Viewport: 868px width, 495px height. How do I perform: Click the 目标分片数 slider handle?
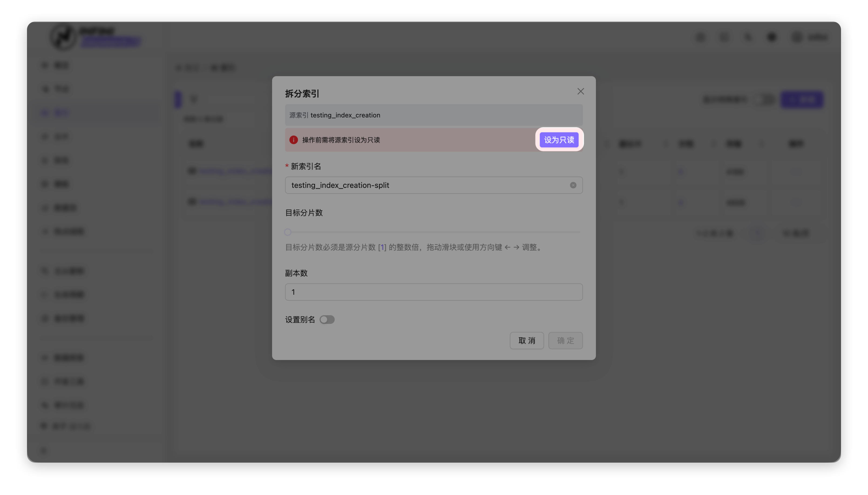click(288, 232)
